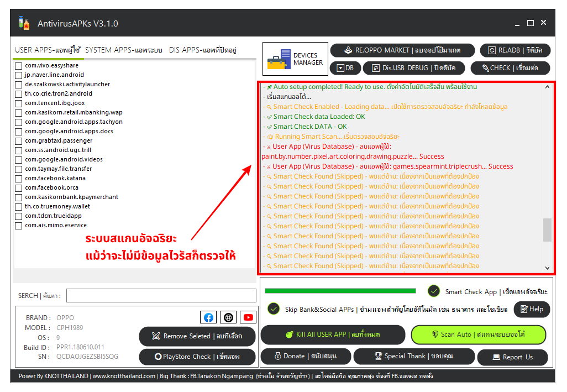Check com.google.android.apps.tachyon checkbox

(x=18, y=122)
